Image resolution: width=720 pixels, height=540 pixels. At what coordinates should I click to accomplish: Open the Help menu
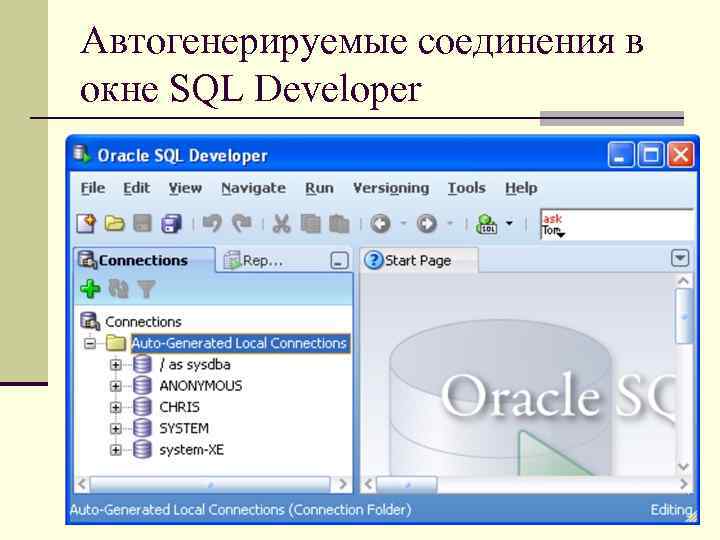pyautogui.click(x=521, y=188)
